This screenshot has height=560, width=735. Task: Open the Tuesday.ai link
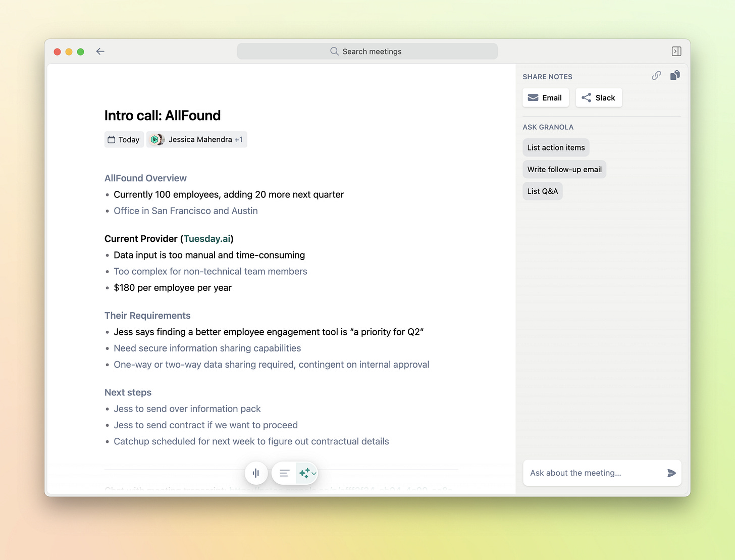click(x=207, y=238)
